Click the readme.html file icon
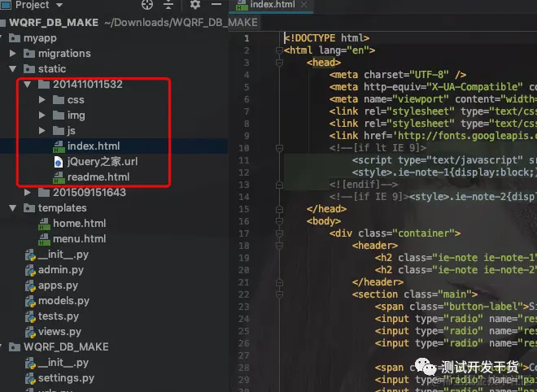The height and width of the screenshot is (392, 537). pyautogui.click(x=59, y=177)
